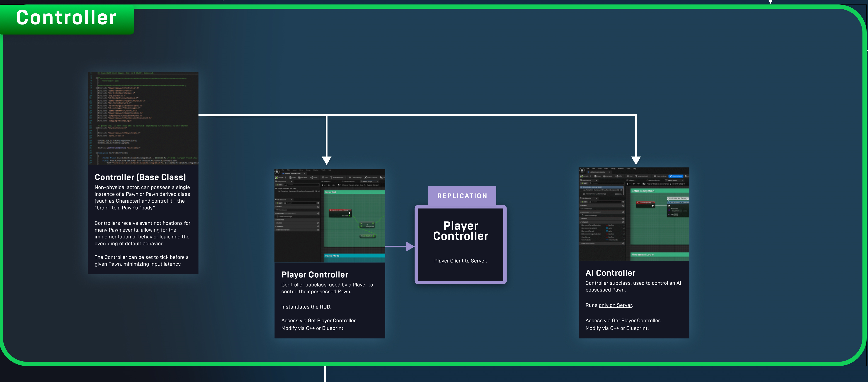This screenshot has width=868, height=382.
Task: Click Unreal logo in Player Controller blueprint screenshot
Action: (277, 172)
